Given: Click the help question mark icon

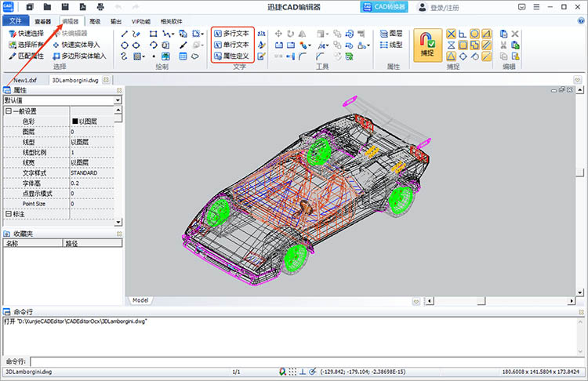Looking at the screenshot, I should click(581, 21).
